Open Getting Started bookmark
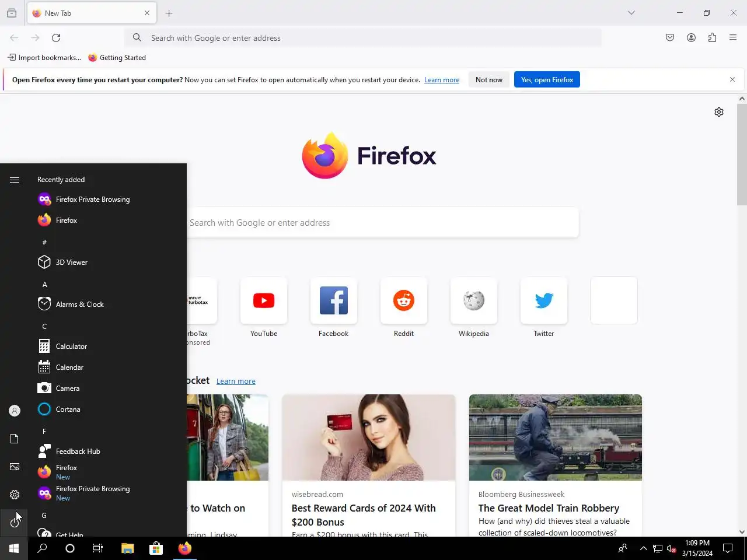Screen dimensions: 747x560 pyautogui.click(x=117, y=58)
